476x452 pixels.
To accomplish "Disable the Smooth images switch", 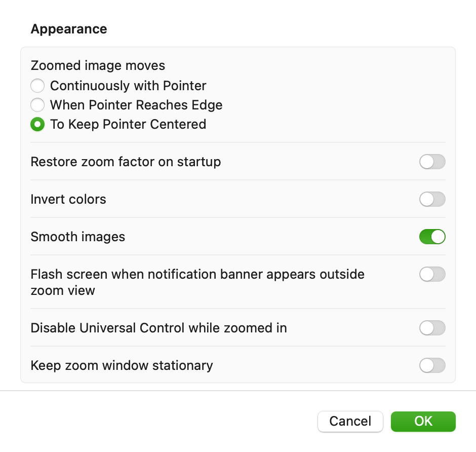I will [432, 237].
